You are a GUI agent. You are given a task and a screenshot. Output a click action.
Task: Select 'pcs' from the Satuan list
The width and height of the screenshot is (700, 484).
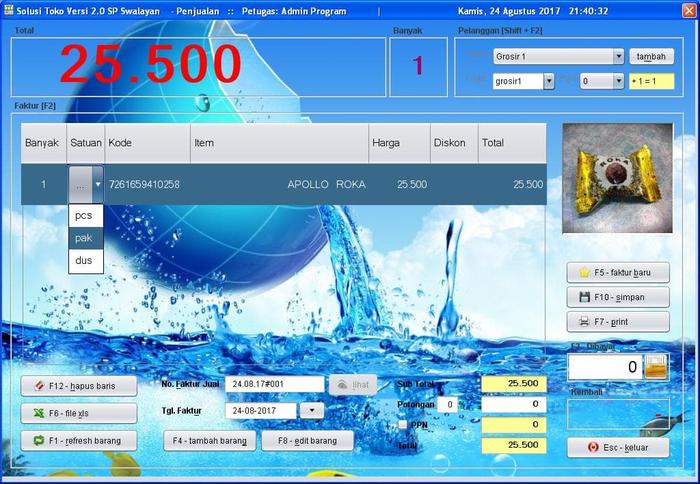pos(84,215)
